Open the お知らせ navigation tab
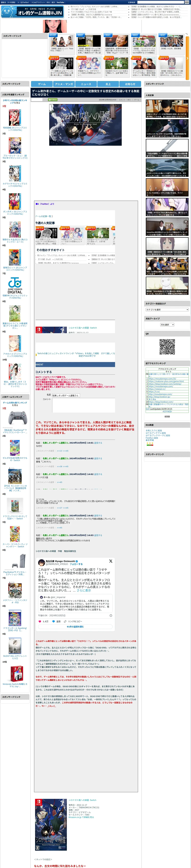The image size is (191, 868). click(x=130, y=84)
